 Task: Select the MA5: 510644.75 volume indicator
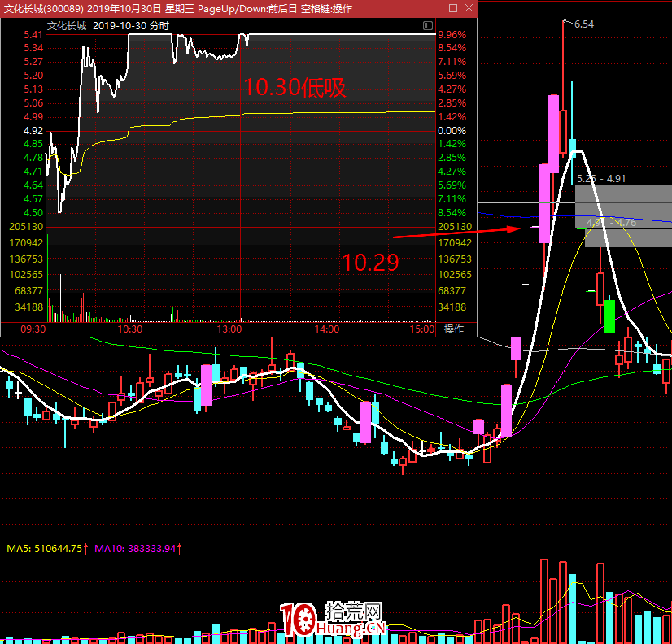[x=47, y=548]
